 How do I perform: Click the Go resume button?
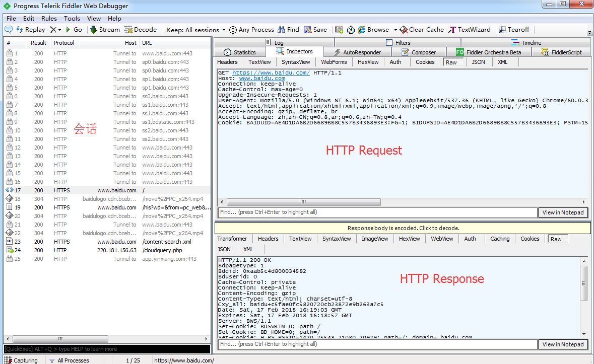pos(74,30)
